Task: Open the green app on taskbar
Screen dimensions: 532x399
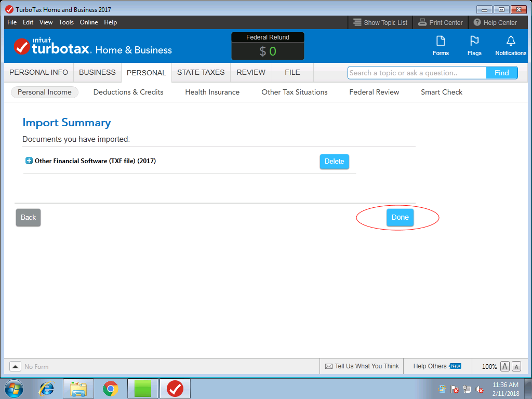Action: (x=143, y=389)
